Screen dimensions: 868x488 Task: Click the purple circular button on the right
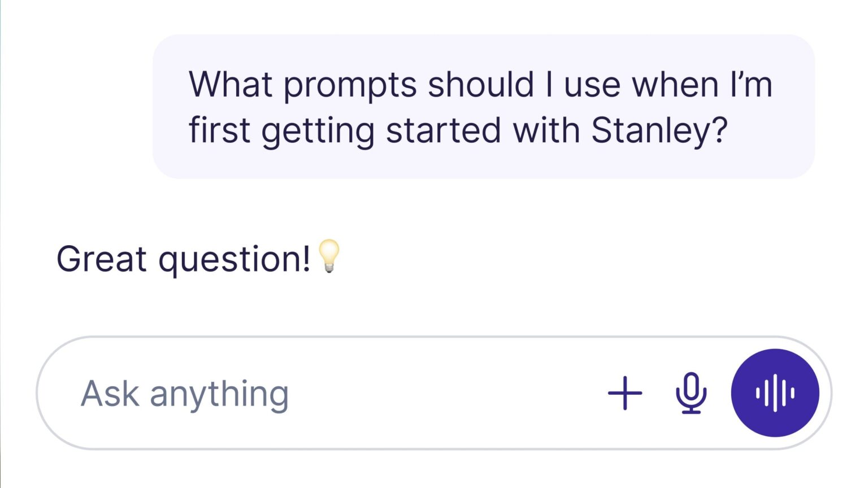(775, 394)
